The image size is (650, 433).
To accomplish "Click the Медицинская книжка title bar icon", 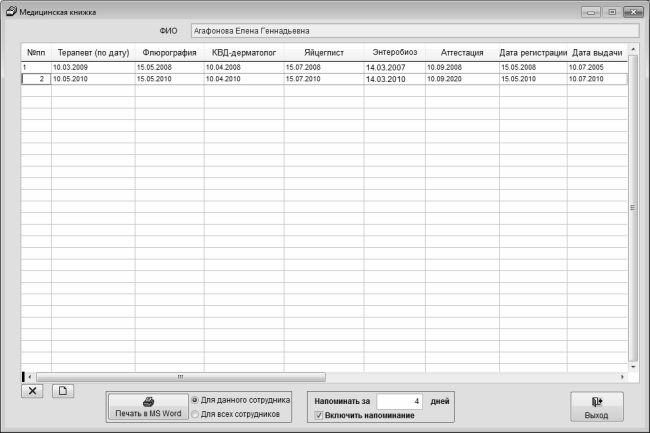I will 9,10.
